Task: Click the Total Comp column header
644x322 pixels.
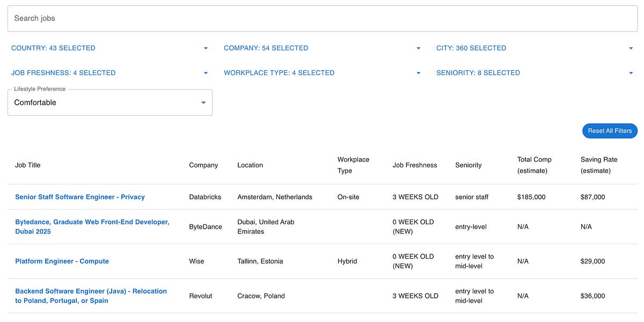Action: (535, 165)
